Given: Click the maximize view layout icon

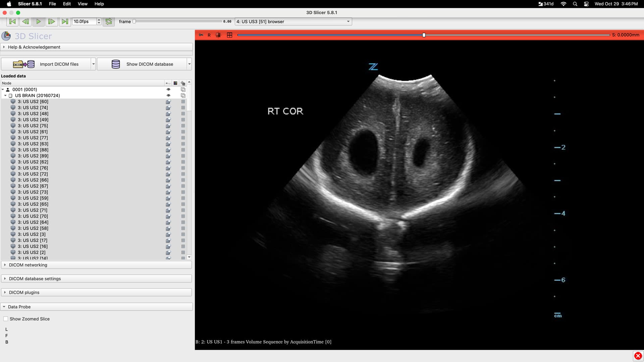Looking at the screenshot, I should 229,35.
